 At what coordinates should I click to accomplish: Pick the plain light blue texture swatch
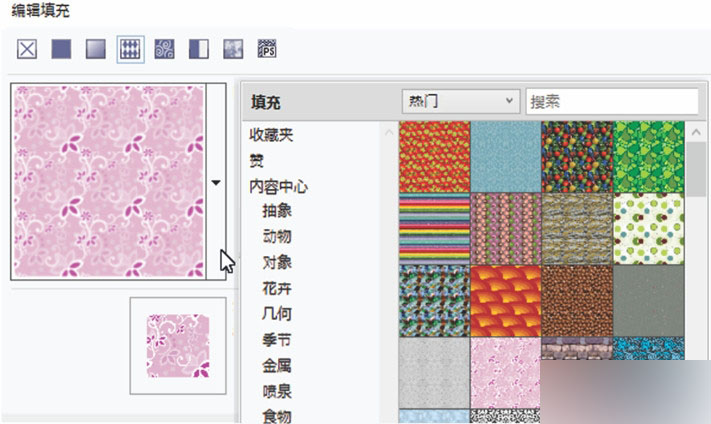(506, 157)
